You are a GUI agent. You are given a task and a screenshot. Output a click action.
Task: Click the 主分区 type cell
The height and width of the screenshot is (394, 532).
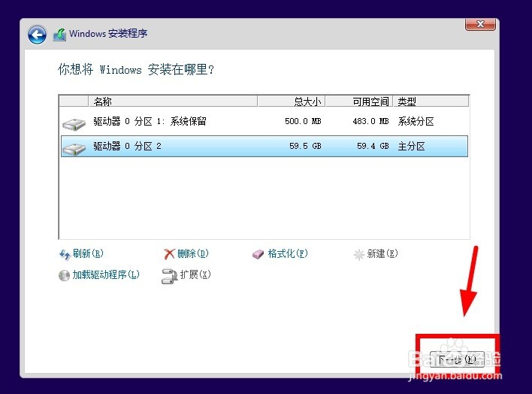(x=412, y=147)
